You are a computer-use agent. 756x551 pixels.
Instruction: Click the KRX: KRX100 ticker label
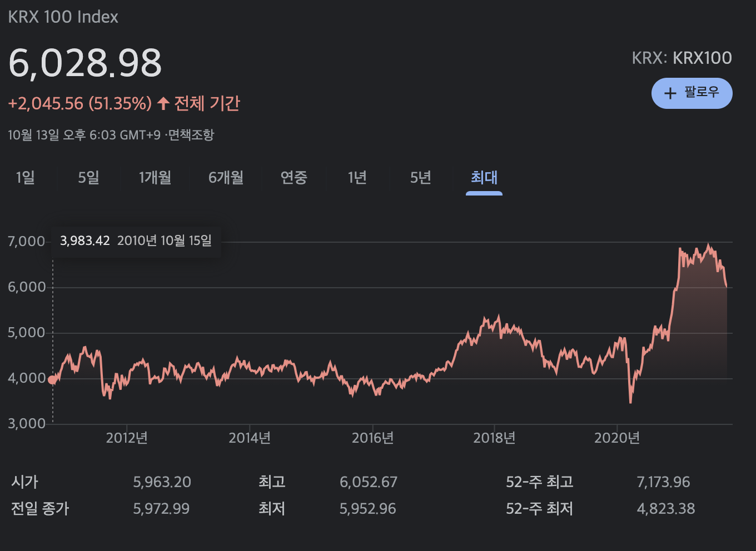(x=682, y=58)
